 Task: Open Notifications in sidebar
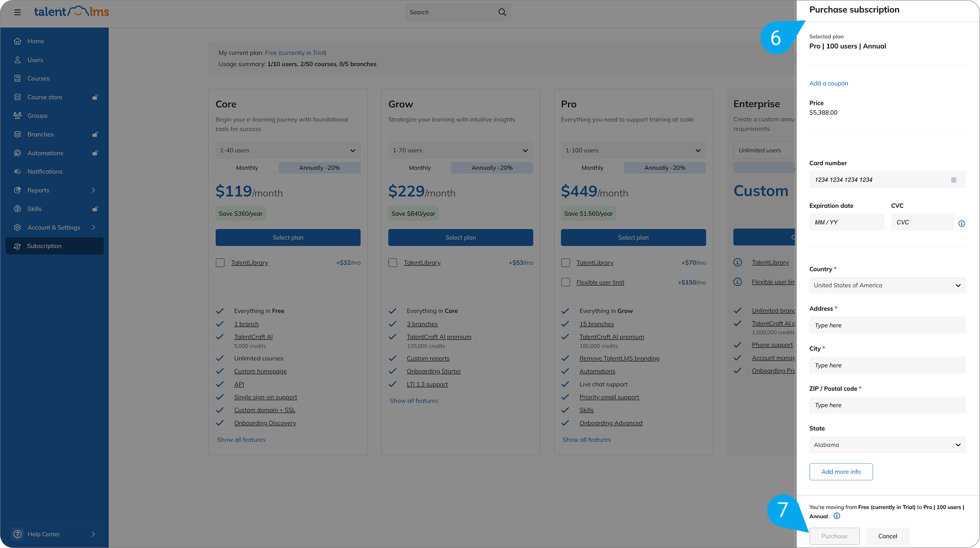(x=54, y=172)
